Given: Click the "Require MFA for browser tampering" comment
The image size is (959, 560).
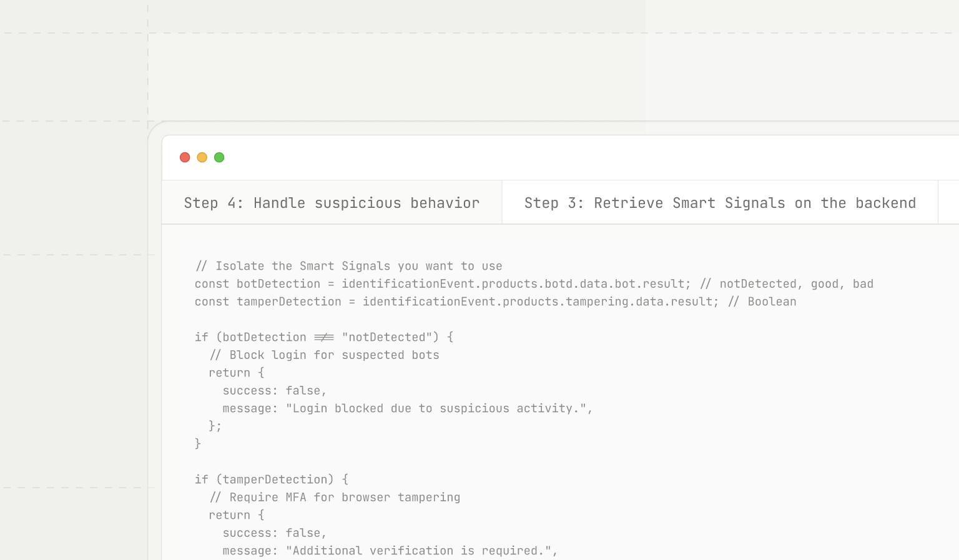Looking at the screenshot, I should click(x=335, y=498).
